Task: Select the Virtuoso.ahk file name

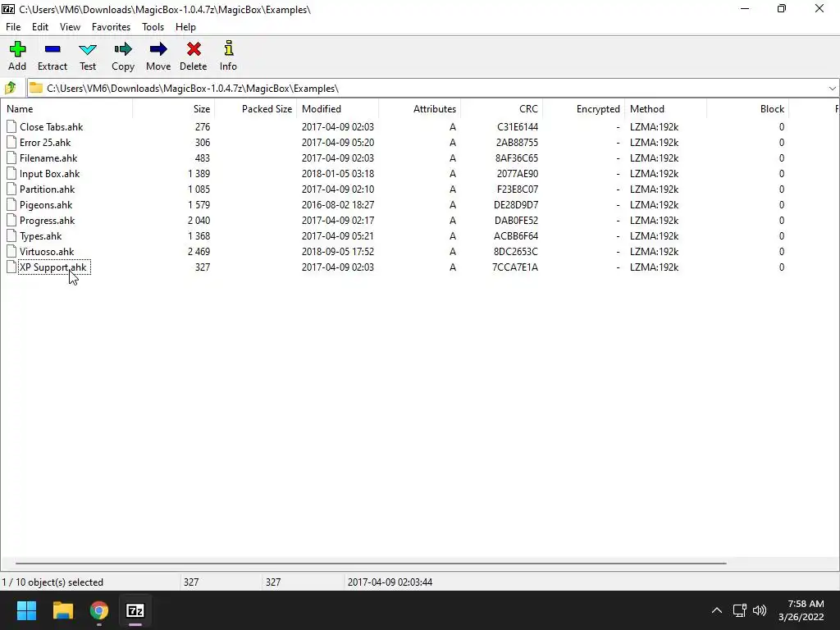Action: coord(47,251)
